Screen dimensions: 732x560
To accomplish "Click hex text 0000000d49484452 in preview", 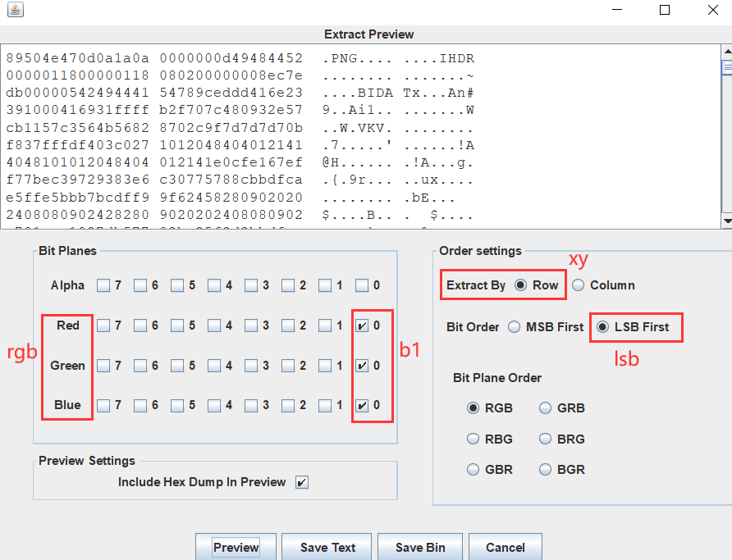I will pyautogui.click(x=231, y=58).
